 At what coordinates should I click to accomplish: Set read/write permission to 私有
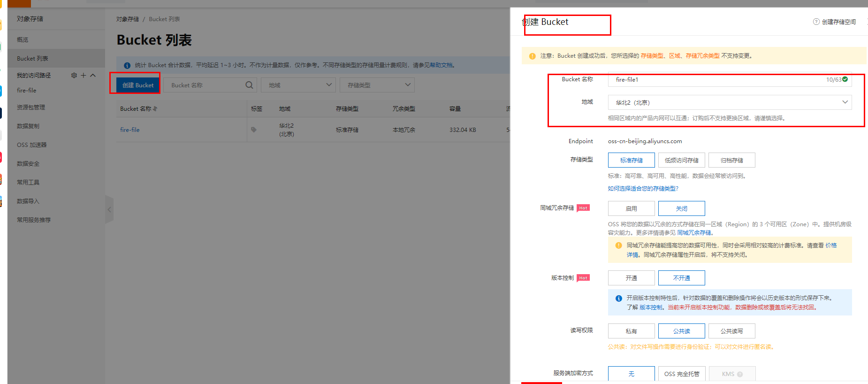pyautogui.click(x=632, y=331)
